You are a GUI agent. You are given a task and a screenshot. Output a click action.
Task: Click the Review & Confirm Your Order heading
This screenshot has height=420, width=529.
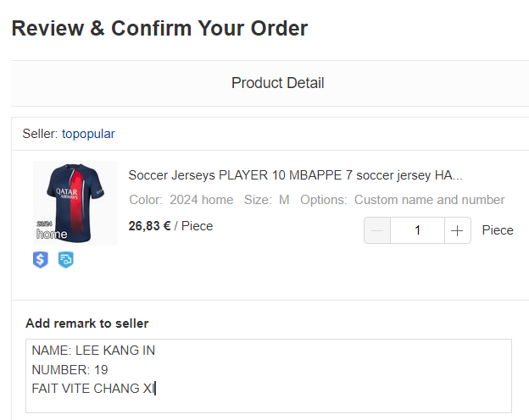159,28
